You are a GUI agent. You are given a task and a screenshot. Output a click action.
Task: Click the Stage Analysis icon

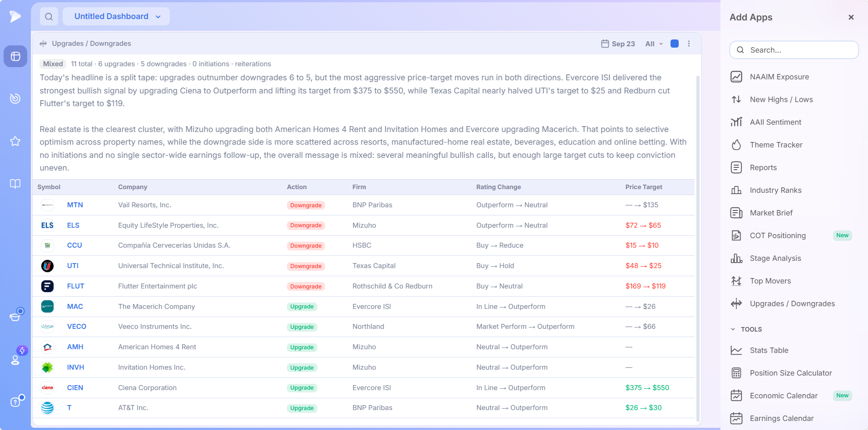click(736, 258)
